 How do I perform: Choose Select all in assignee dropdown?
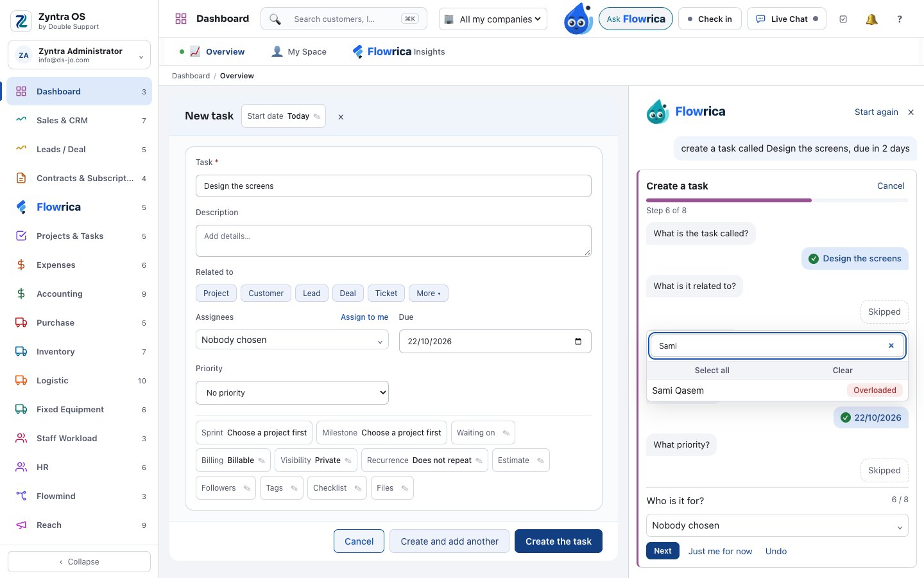(712, 371)
